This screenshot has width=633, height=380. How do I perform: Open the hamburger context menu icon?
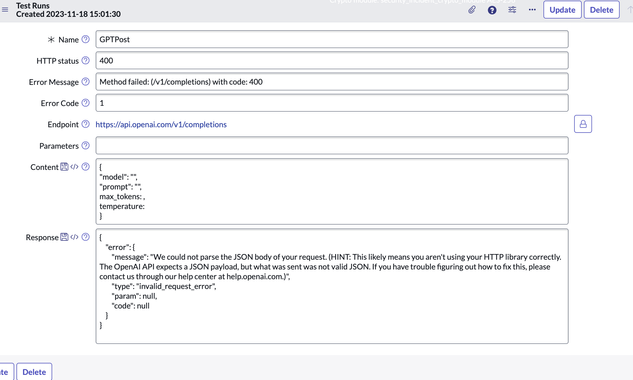coord(5,9)
